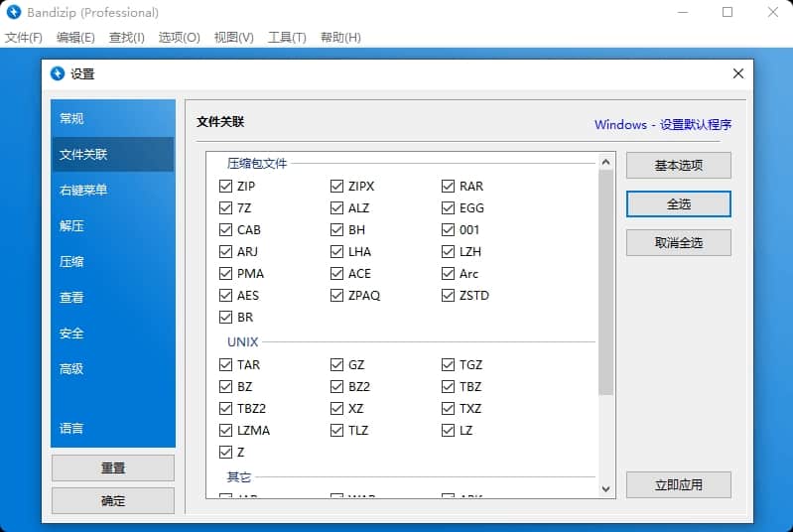Open the 工具(T) menu
Screen dimensions: 793x532
(x=287, y=38)
